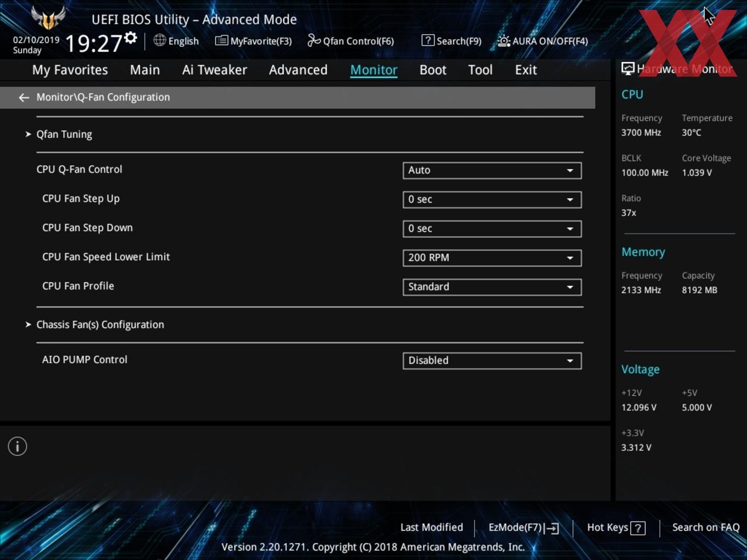Switch to Advanced tab

click(x=298, y=70)
